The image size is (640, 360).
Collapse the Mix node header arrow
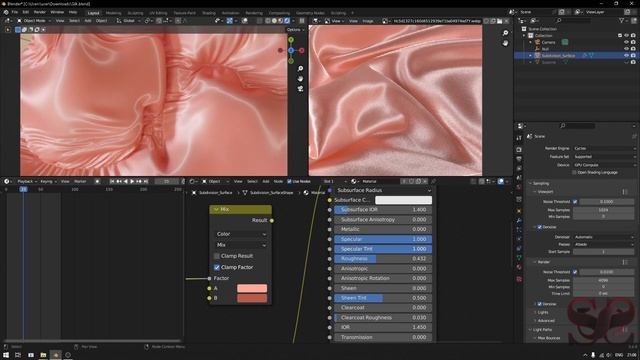point(216,209)
